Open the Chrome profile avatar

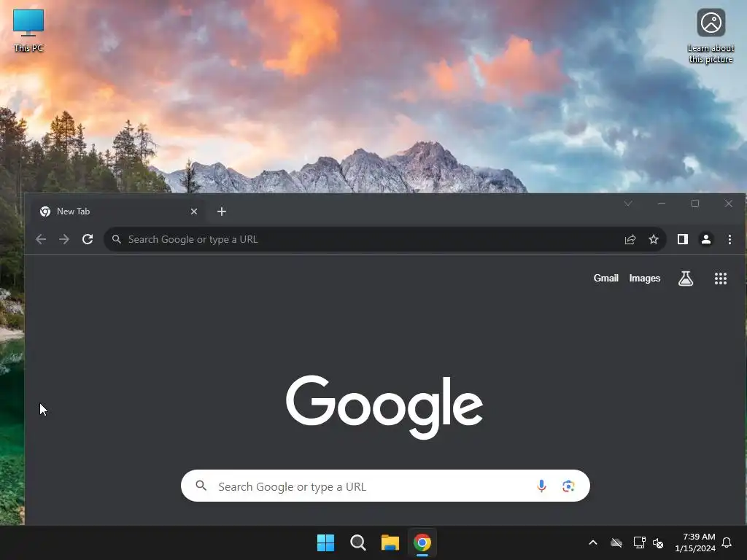click(x=706, y=239)
